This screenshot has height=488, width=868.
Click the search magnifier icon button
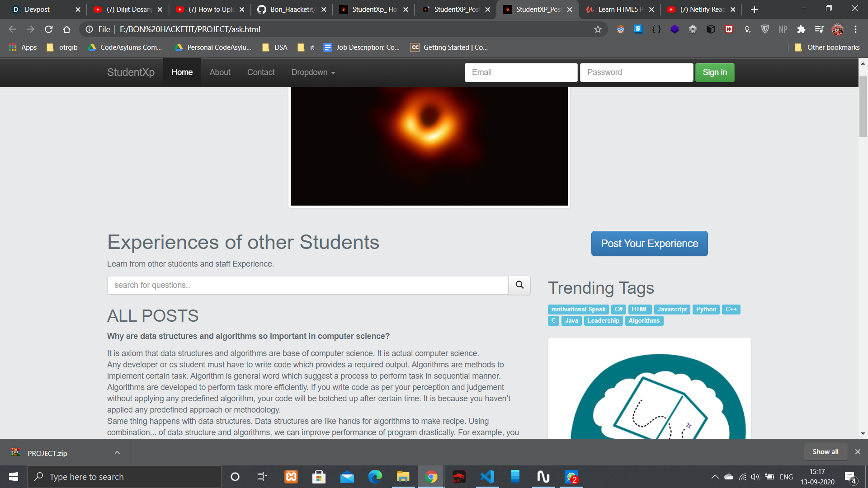coord(519,285)
